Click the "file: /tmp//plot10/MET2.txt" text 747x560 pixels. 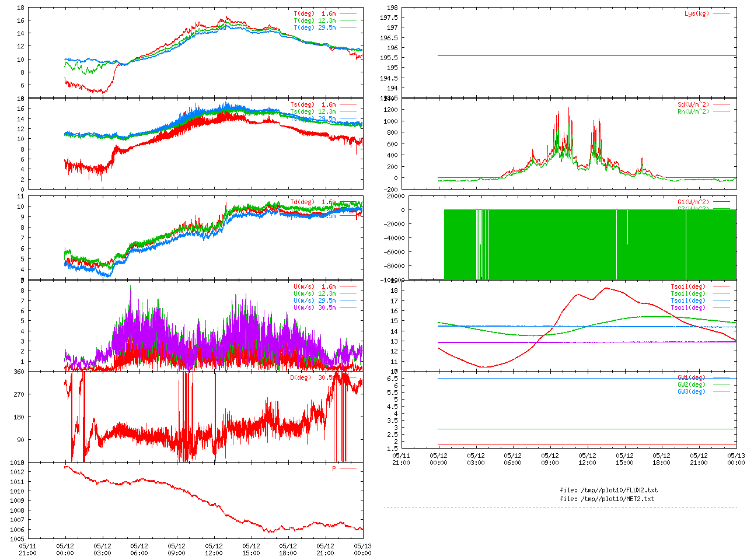point(607,499)
